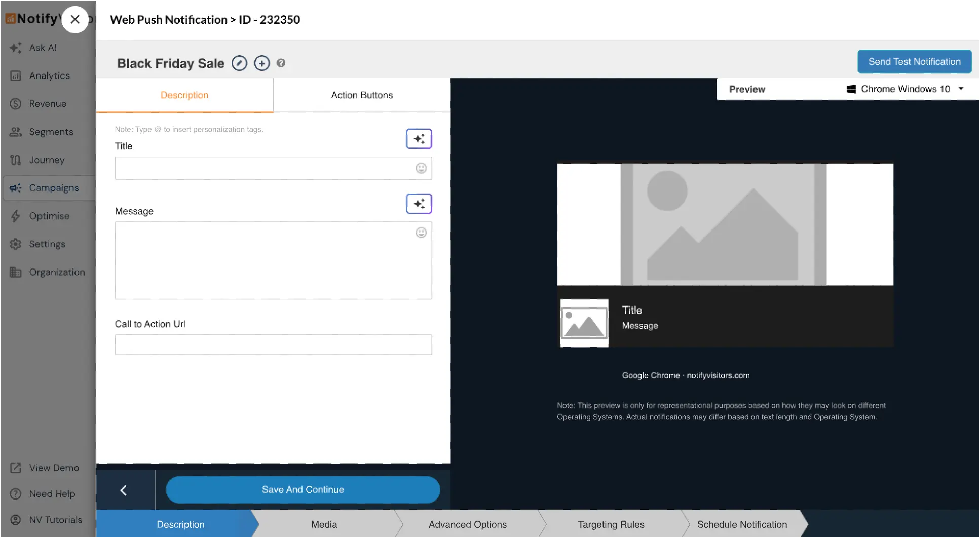
Task: Open emoji picker in the Message box
Action: [x=421, y=233]
